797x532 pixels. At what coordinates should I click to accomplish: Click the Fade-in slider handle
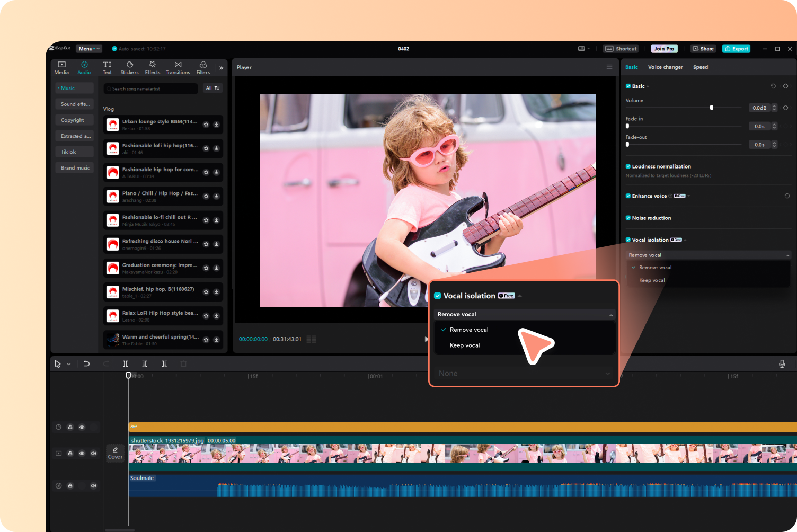click(627, 126)
